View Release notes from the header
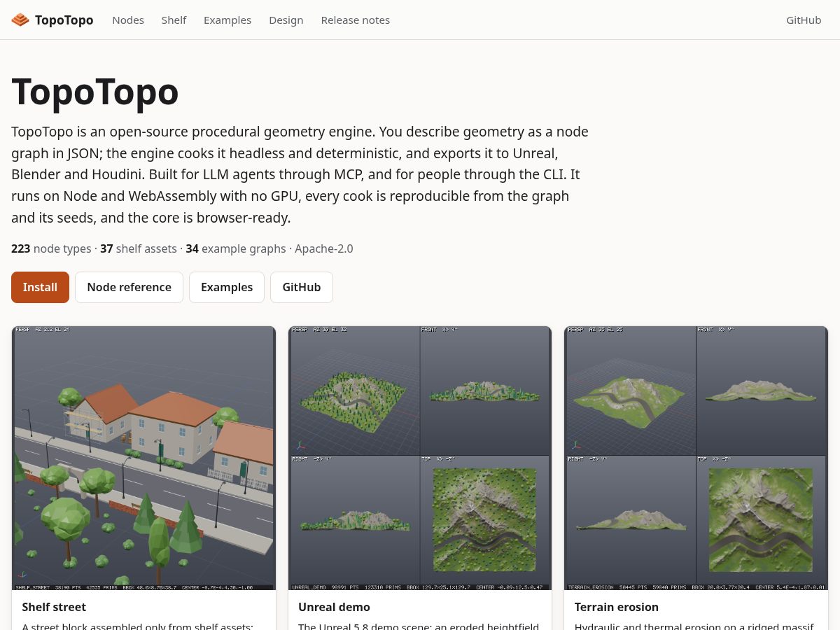Image resolution: width=840 pixels, height=630 pixels. tap(356, 20)
